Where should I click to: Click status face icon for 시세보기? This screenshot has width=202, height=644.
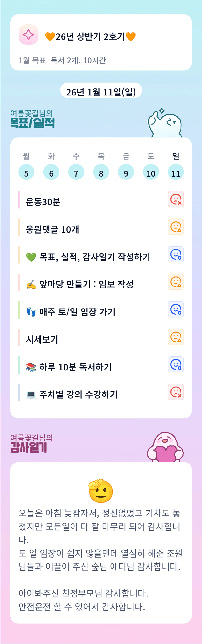point(176,337)
